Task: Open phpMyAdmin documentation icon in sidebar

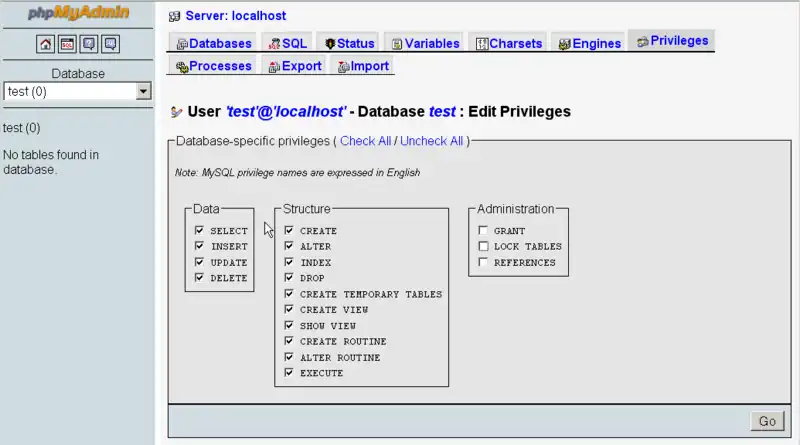Action: [89, 44]
